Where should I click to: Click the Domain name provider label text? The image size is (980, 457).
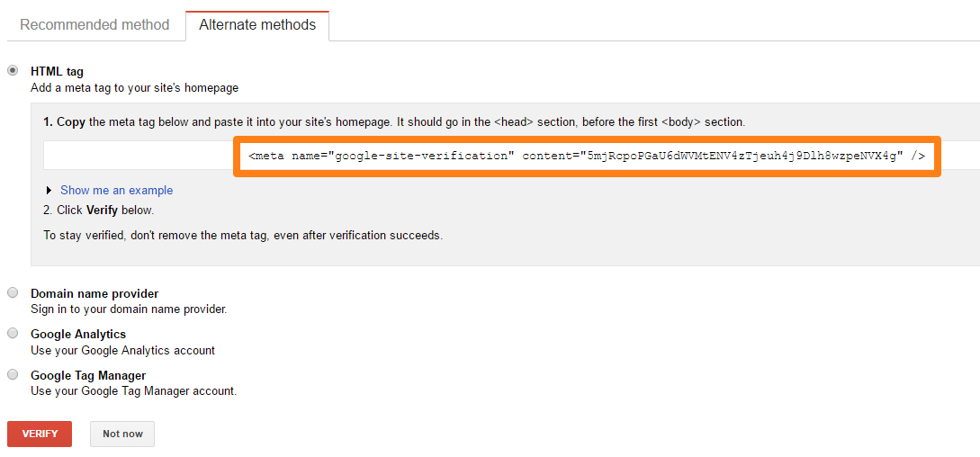(x=94, y=293)
